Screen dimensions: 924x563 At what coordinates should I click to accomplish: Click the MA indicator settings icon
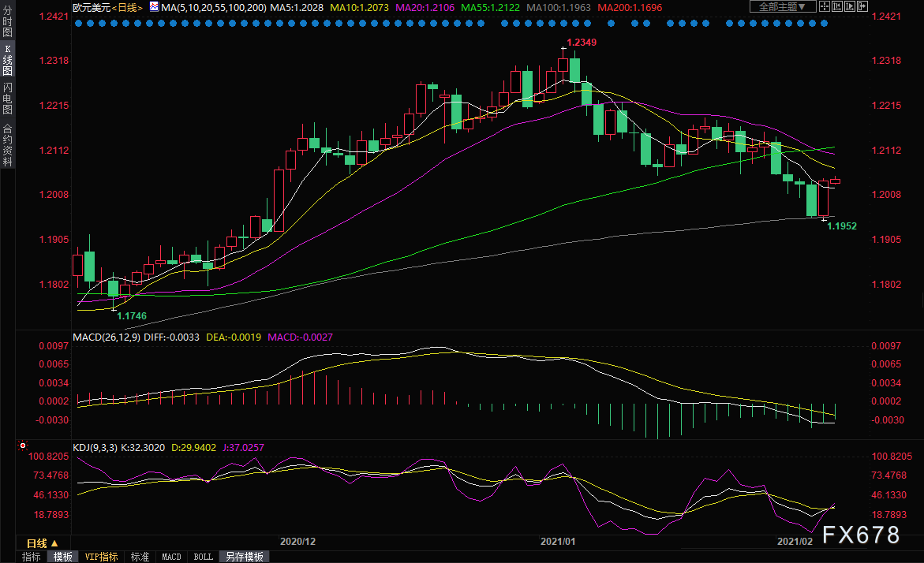pos(154,7)
